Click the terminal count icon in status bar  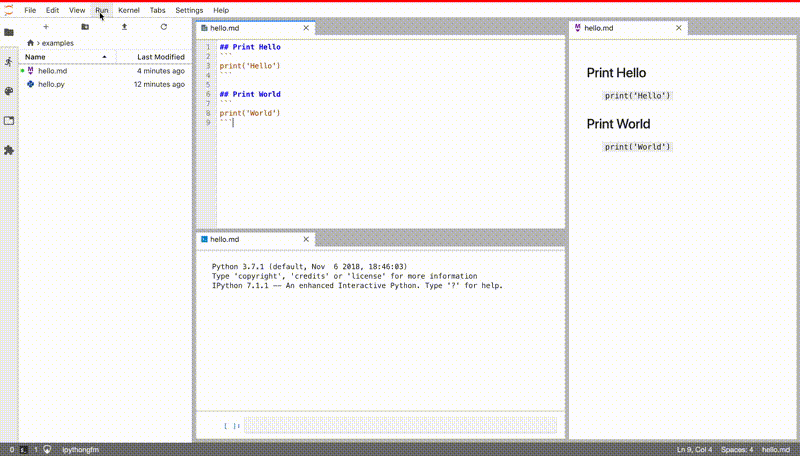pyautogui.click(x=23, y=450)
